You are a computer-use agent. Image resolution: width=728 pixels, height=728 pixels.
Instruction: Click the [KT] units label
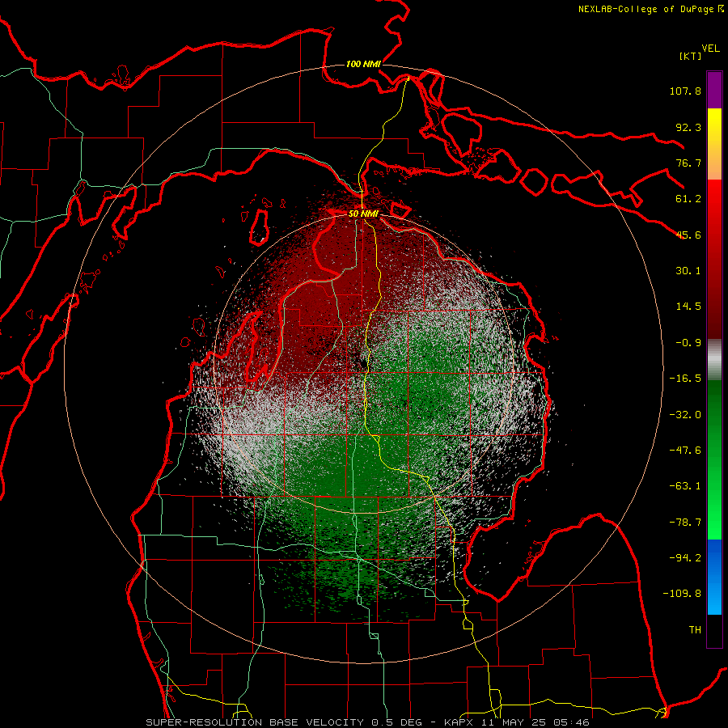point(690,56)
